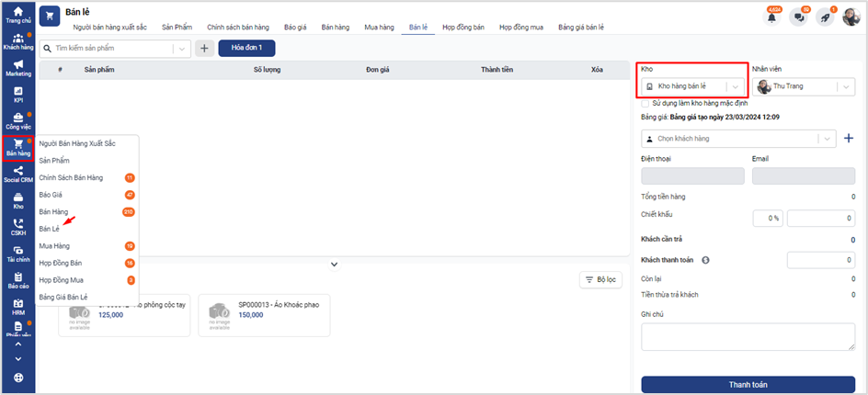Enable Sử dụng làm kho hàng mặc định checkbox
The width and height of the screenshot is (868, 395).
tap(645, 104)
